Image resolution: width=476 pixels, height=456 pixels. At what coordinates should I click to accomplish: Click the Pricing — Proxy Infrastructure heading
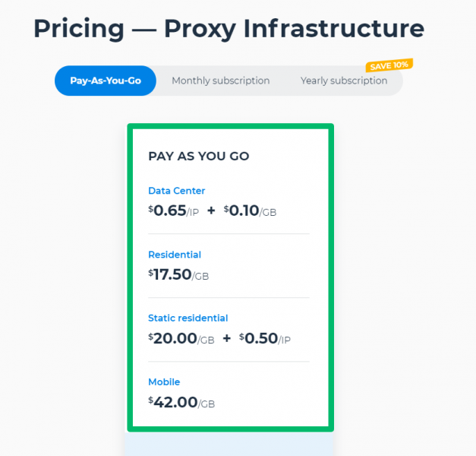point(229,29)
